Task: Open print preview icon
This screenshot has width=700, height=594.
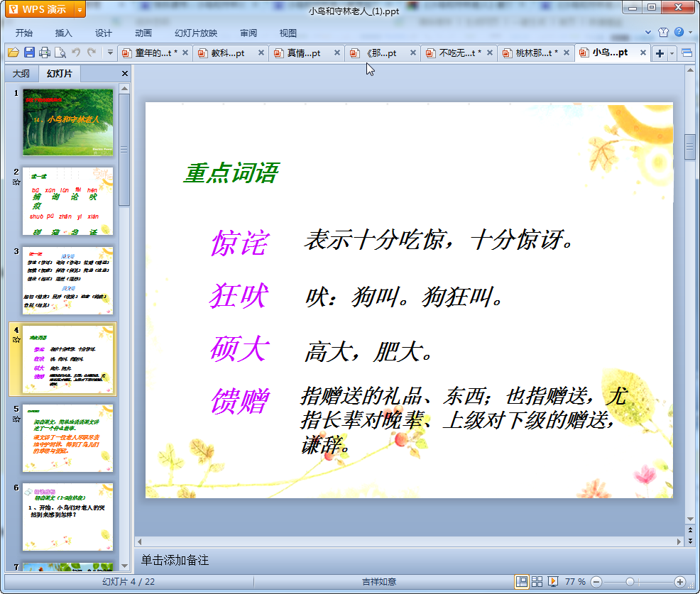Action: [x=60, y=53]
